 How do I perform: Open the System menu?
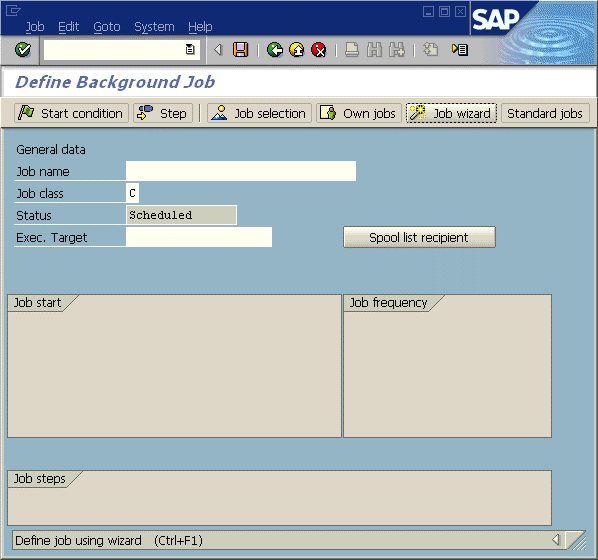154,27
